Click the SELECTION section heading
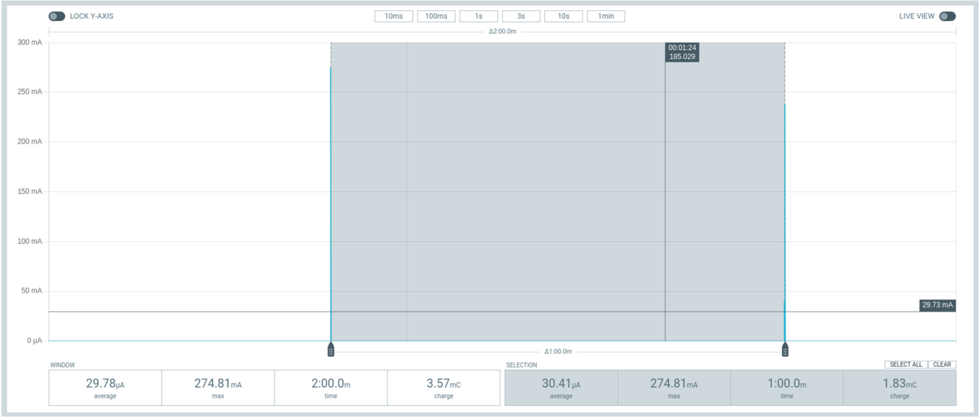980x417 pixels. [x=522, y=365]
